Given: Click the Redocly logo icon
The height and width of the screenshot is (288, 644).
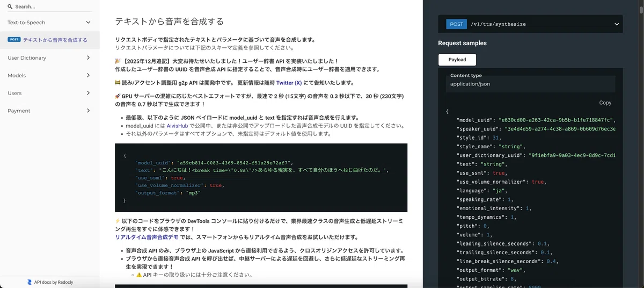Looking at the screenshot, I should tap(30, 282).
